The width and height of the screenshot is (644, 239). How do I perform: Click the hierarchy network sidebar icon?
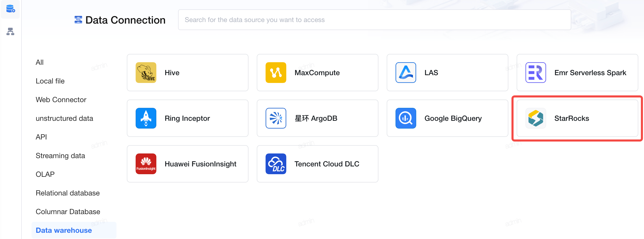point(10,31)
